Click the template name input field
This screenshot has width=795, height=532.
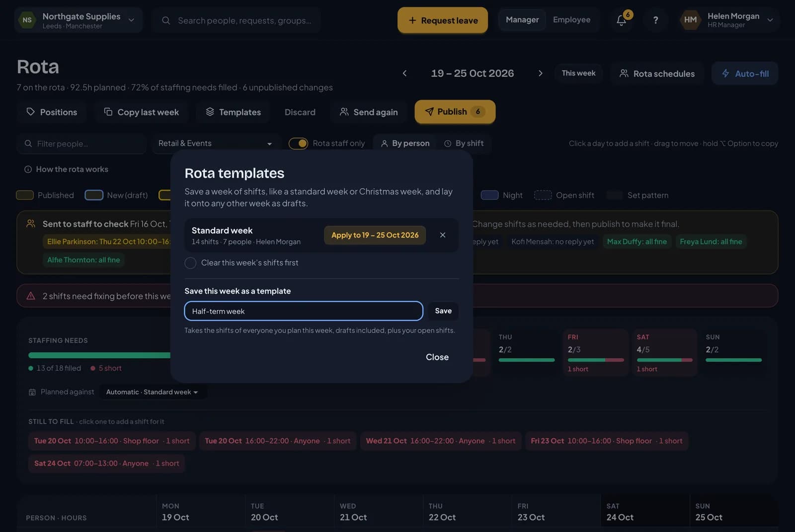[x=304, y=311]
